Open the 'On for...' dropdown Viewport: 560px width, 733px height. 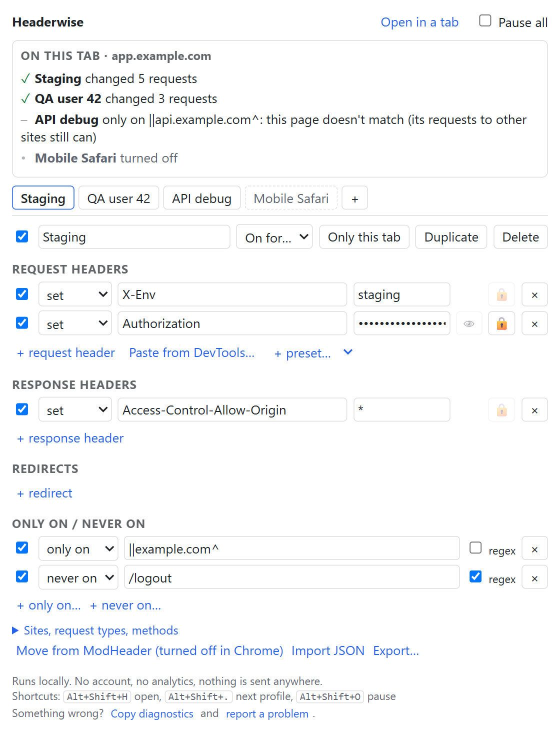point(274,237)
